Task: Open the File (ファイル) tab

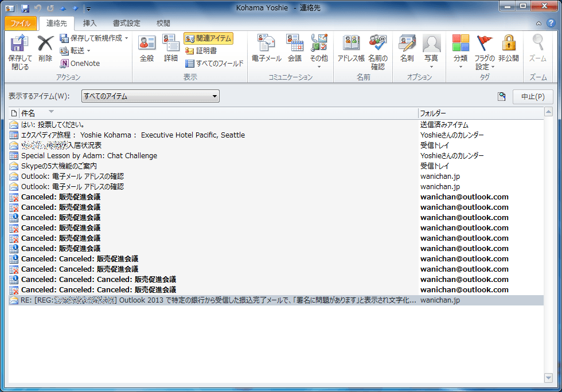Action: 21,23
